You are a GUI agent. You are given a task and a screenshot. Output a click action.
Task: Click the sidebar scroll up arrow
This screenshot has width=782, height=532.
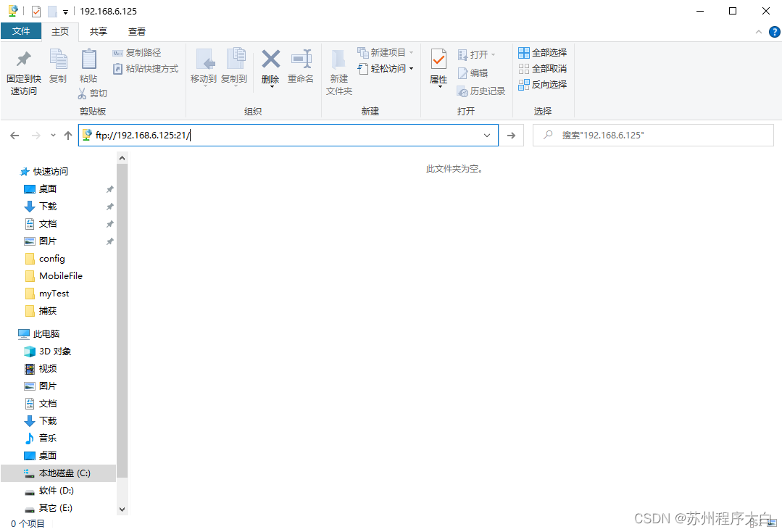point(122,158)
